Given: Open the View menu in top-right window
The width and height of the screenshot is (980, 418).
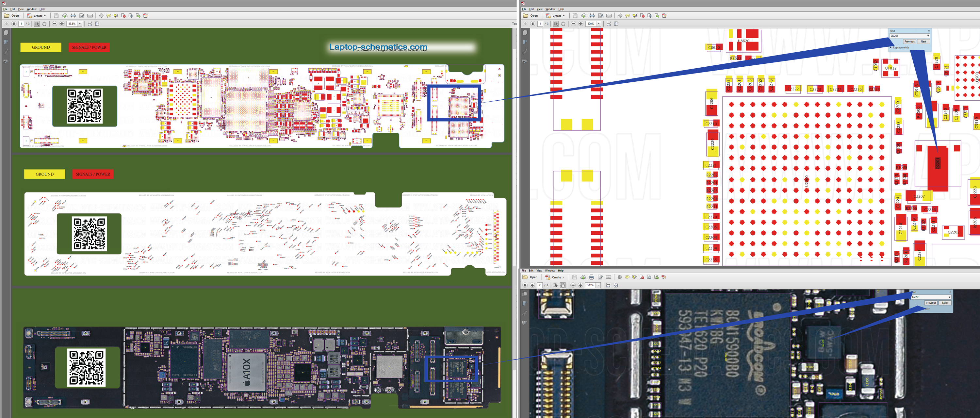Looking at the screenshot, I should click(539, 9).
